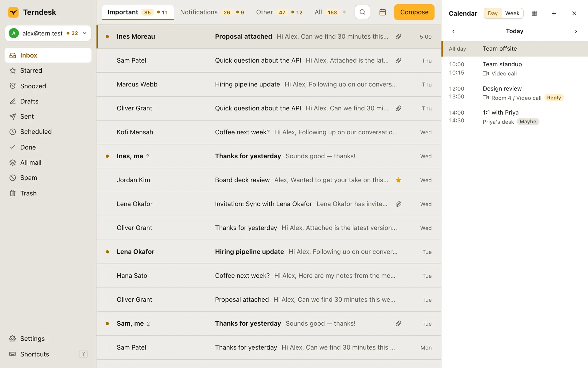Go to next day in calendar

click(576, 31)
